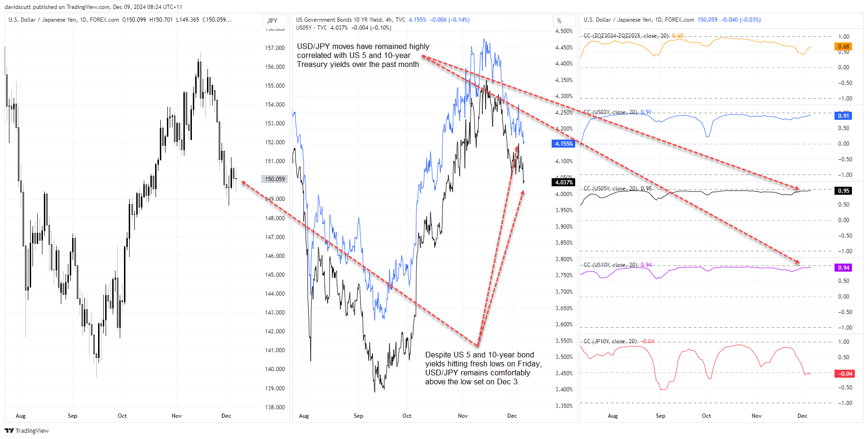Screen dimensions: 868x439
Task: Click the Nov label on left chart time axis
Action: coord(177,416)
